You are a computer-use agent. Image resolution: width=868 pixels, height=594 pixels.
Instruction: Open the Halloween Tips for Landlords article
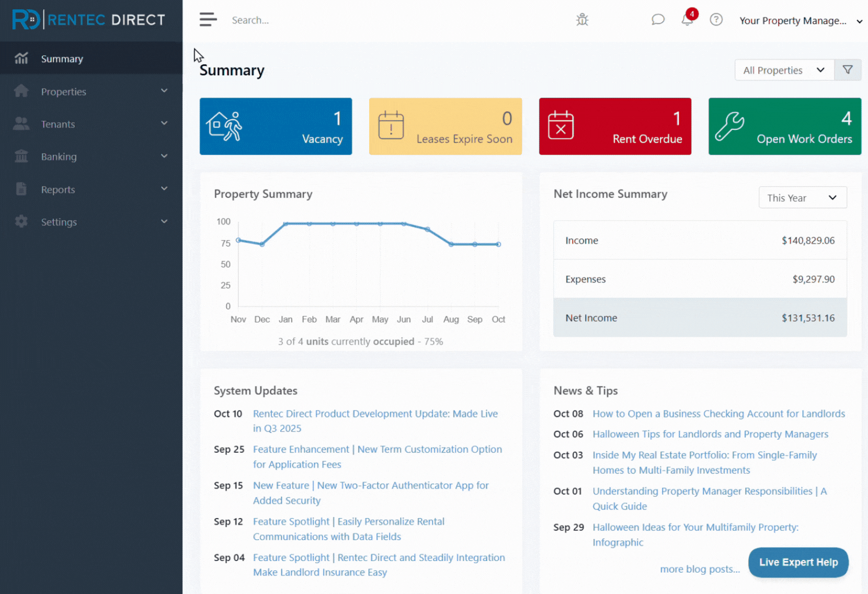(x=710, y=434)
